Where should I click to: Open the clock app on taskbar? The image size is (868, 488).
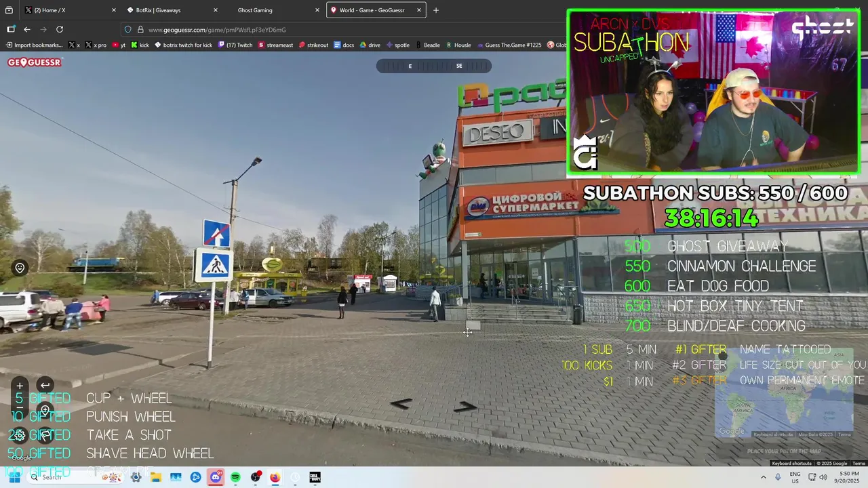pos(295,477)
